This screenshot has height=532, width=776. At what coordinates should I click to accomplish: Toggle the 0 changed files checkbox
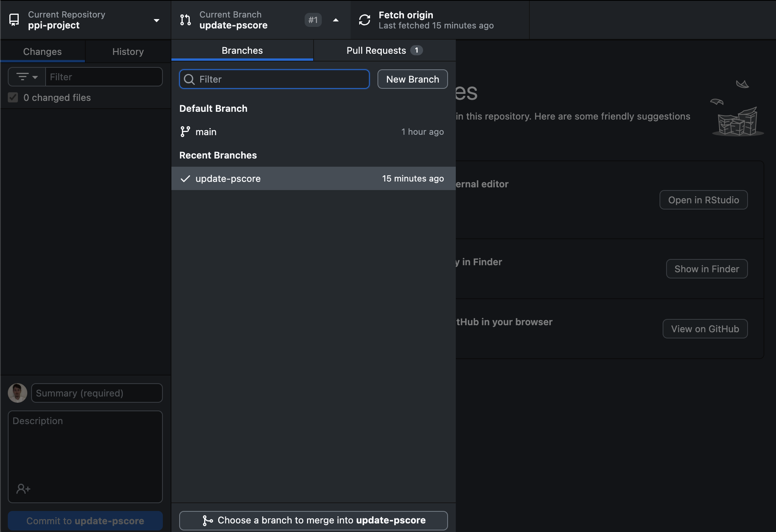13,97
